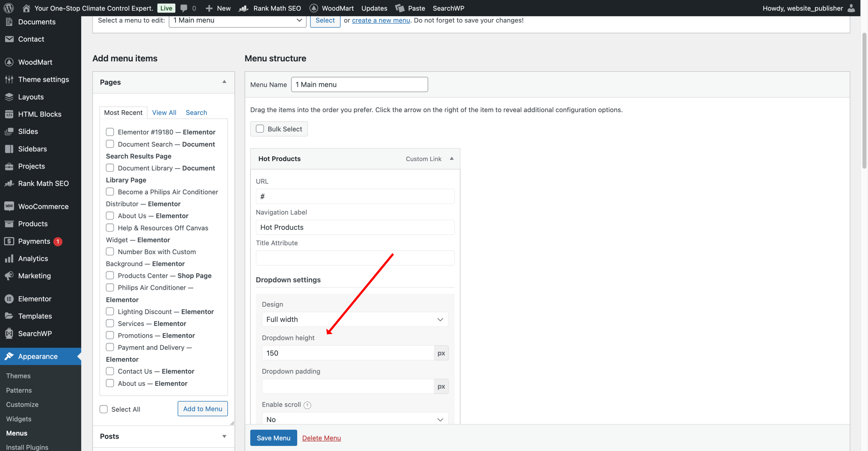Screen dimensions: 868x451
Task: Check Products Center Shop Page checkbox
Action: tap(110, 275)
